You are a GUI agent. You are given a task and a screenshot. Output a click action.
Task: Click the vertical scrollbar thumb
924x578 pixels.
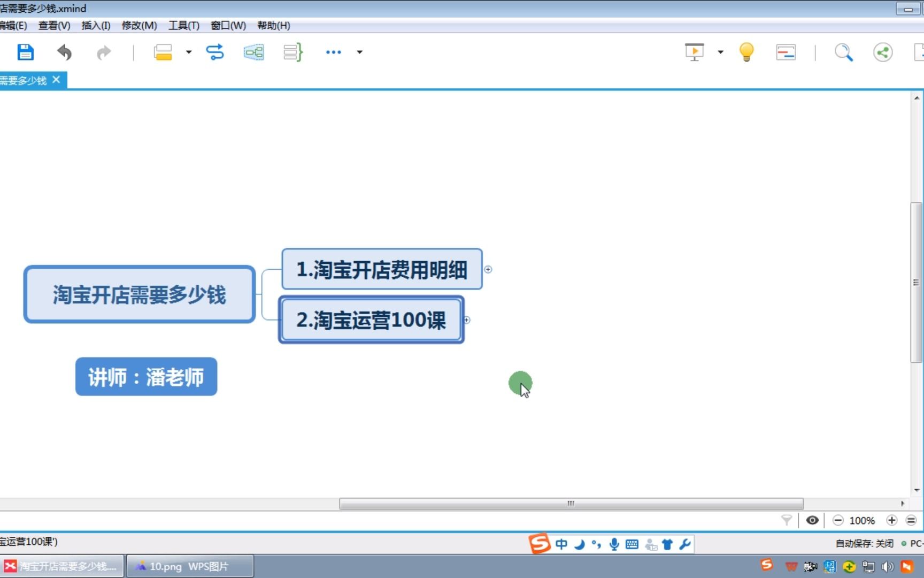tap(917, 283)
